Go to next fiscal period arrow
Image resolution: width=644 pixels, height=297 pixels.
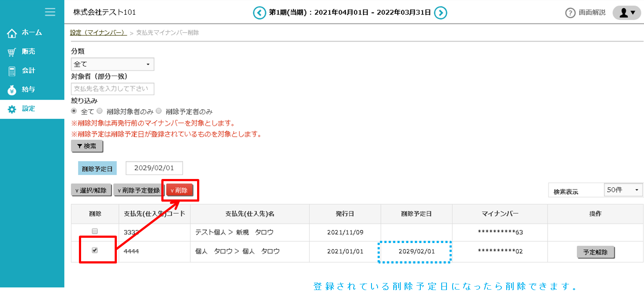441,13
